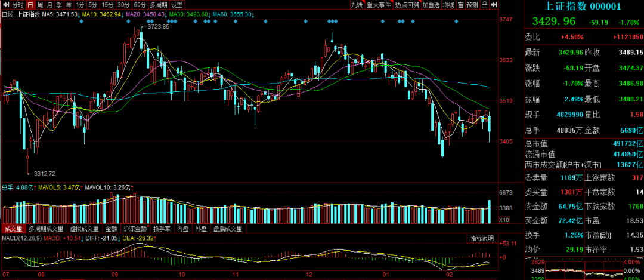Viewport: 644px width, 280px height.
Task: Select the 日 daily period tab
Action: pos(30,5)
